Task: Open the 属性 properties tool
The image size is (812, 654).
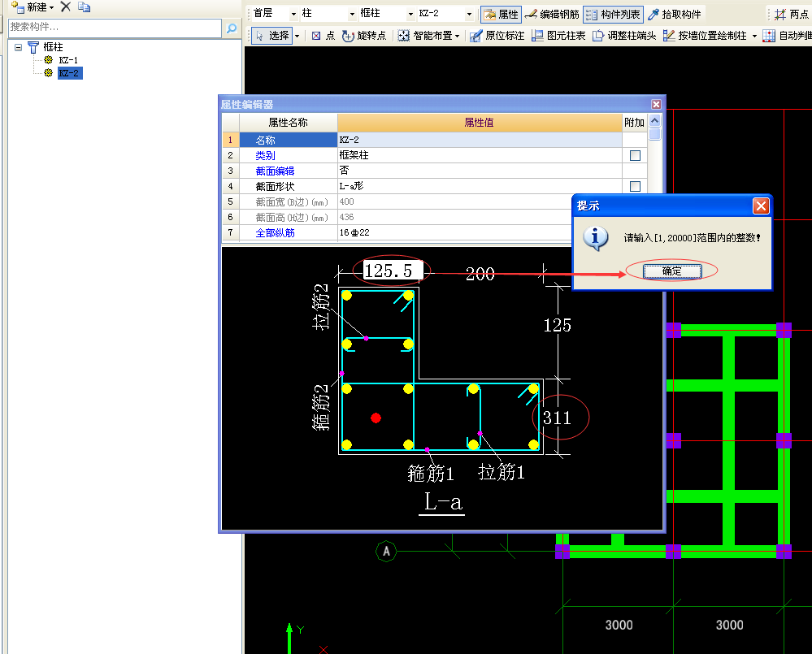Action: point(500,14)
